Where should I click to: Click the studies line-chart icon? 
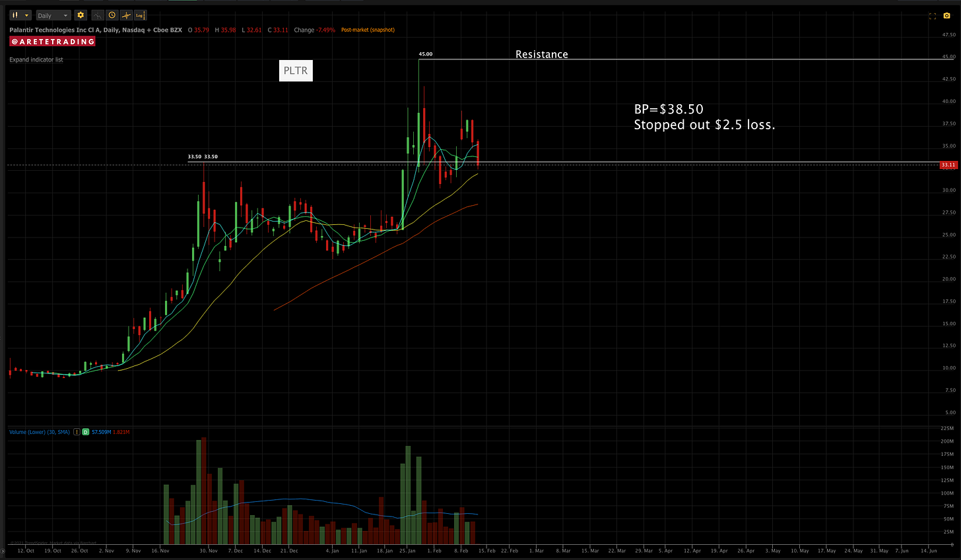98,15
